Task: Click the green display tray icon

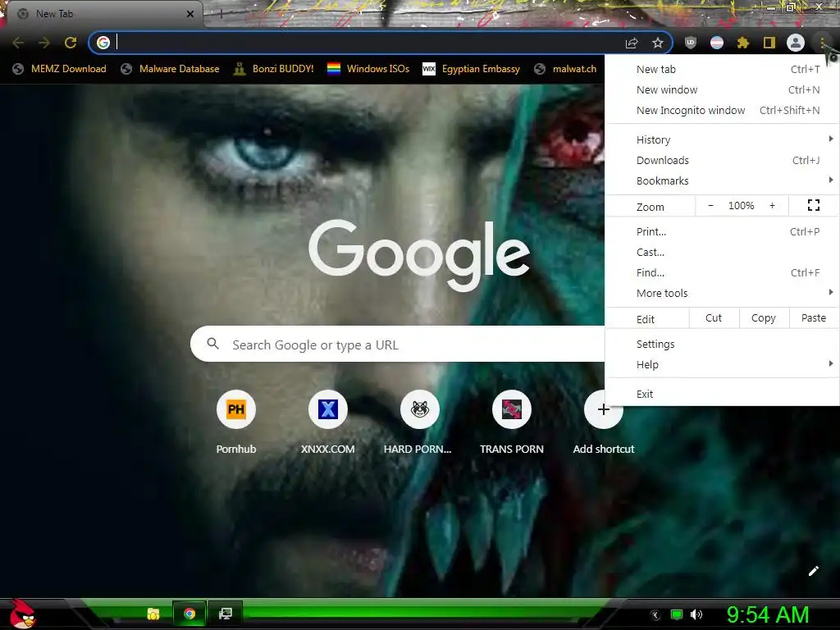Action: pos(677,615)
